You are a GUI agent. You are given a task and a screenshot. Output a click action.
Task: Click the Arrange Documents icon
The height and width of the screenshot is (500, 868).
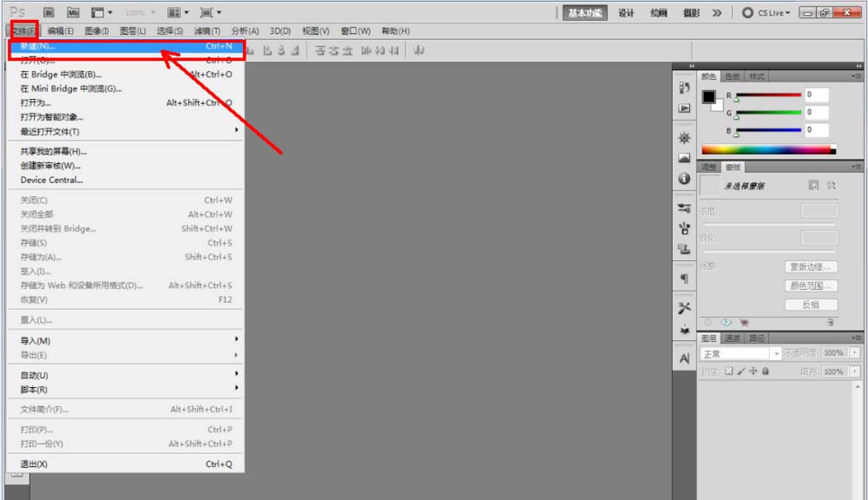point(174,12)
